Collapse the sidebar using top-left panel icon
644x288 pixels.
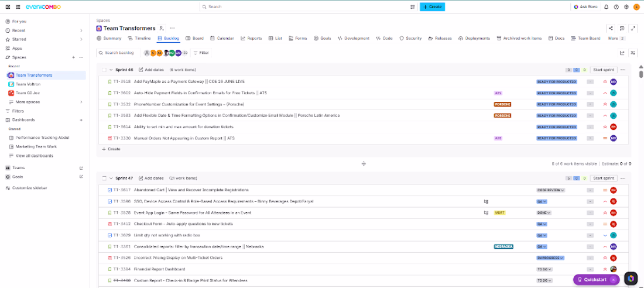(8, 7)
